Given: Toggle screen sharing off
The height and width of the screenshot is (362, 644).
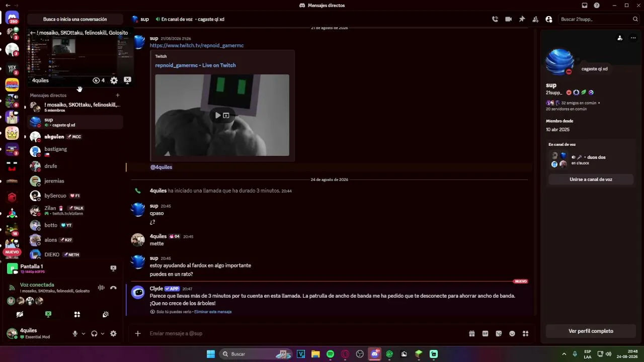Looking at the screenshot, I should click(48, 314).
